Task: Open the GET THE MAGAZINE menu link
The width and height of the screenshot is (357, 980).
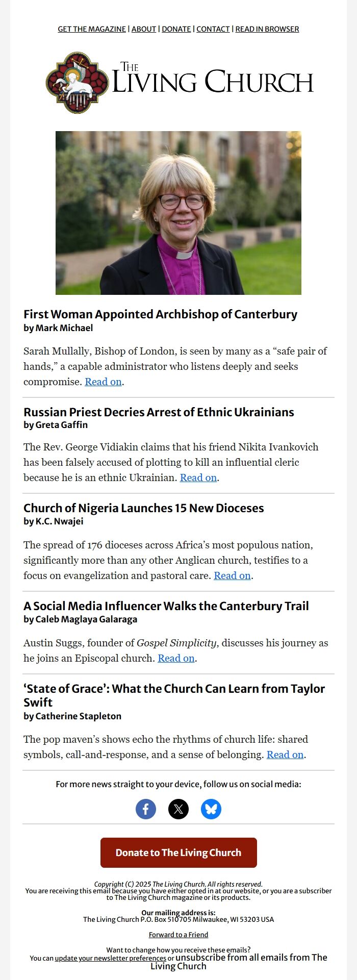Action: pos(92,29)
